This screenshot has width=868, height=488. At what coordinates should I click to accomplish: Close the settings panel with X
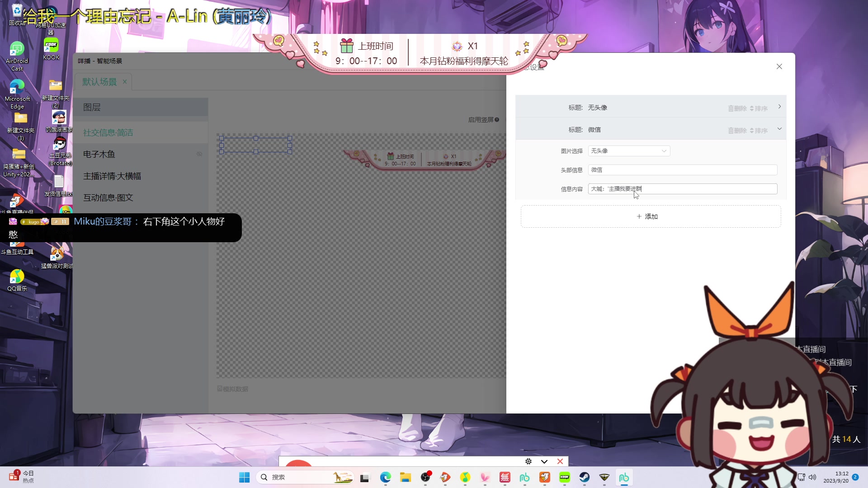[x=779, y=66]
